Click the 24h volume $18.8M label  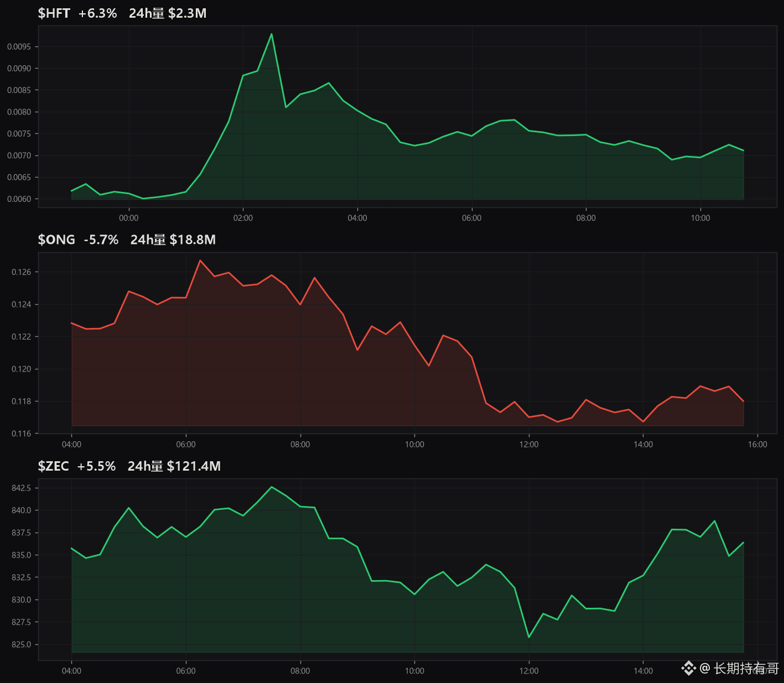coord(173,239)
